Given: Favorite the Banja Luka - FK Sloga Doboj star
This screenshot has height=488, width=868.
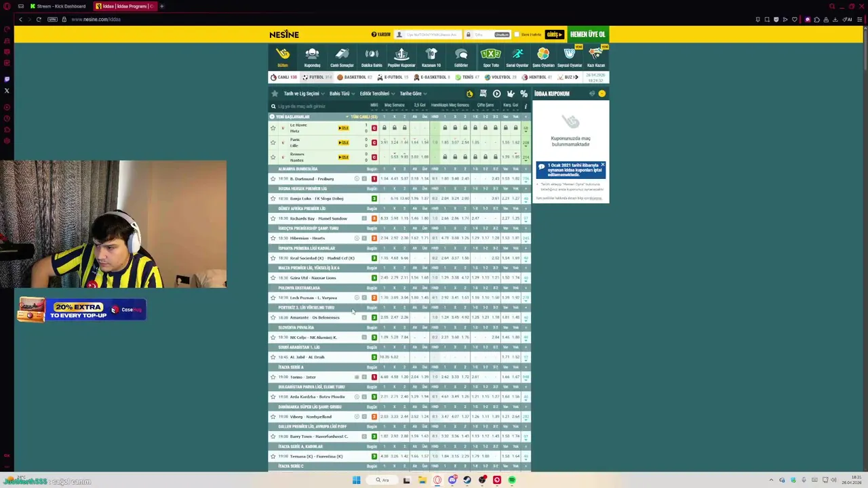Looking at the screenshot, I should tap(273, 199).
